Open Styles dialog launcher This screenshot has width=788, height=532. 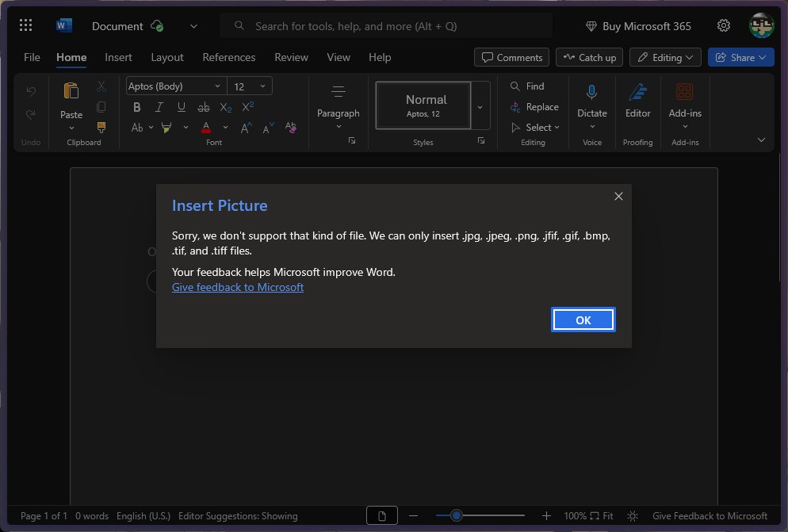[481, 141]
